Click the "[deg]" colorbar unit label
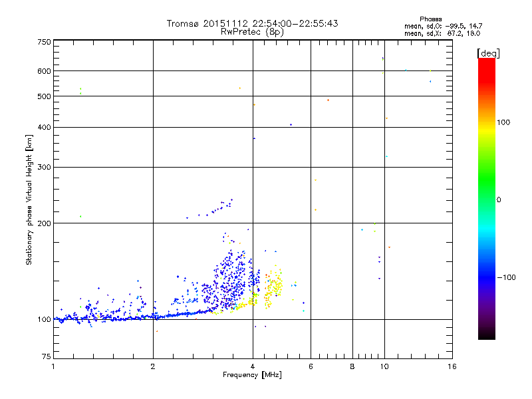 click(488, 53)
